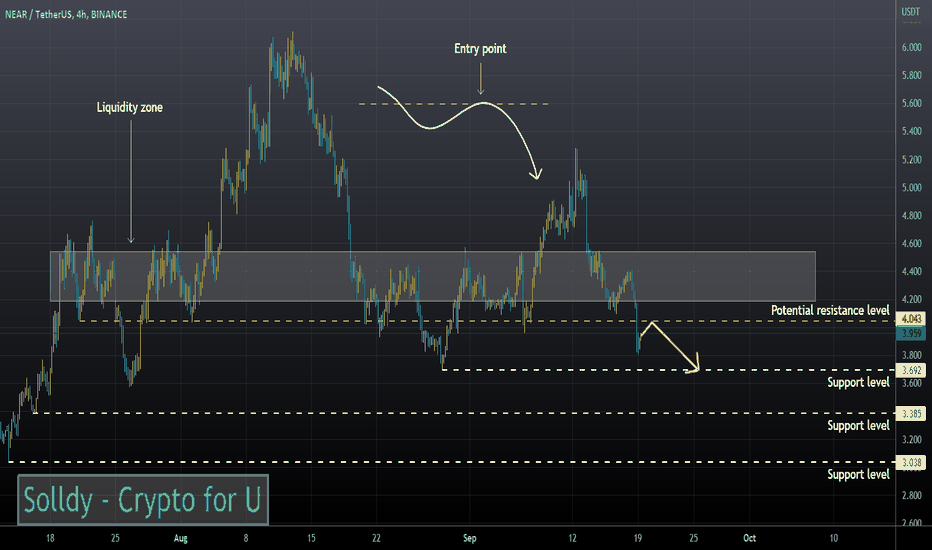
Task: Click the Sep label on the time axis
Action: tap(470, 539)
